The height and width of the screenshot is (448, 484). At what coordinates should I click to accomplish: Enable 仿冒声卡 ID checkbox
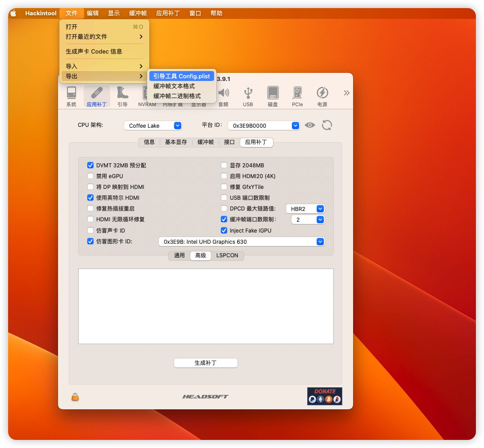click(x=90, y=230)
